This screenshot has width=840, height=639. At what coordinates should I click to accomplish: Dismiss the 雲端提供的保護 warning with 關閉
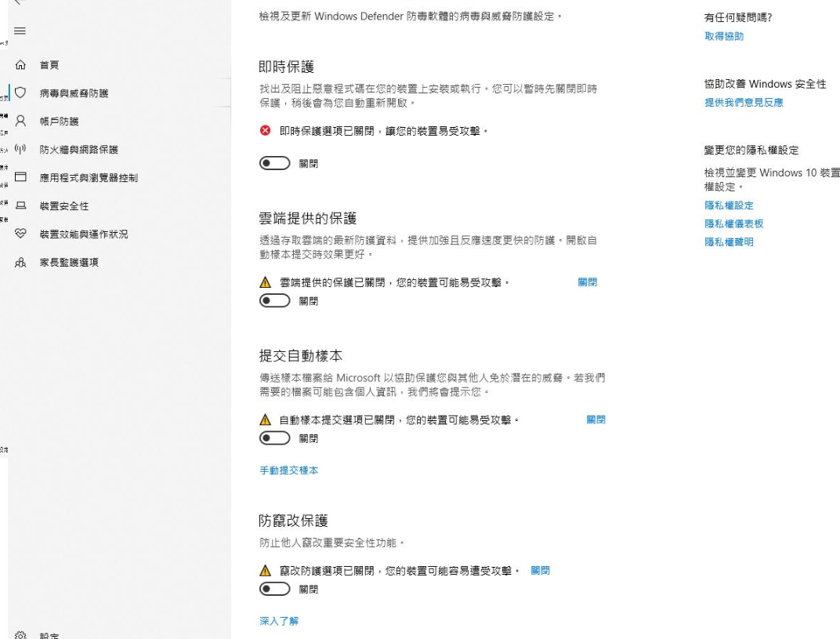click(587, 282)
